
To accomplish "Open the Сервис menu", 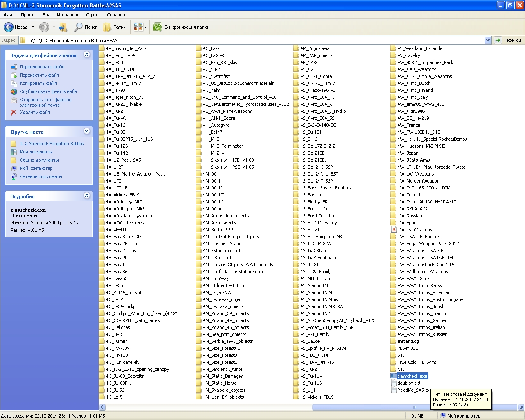I will (x=93, y=15).
